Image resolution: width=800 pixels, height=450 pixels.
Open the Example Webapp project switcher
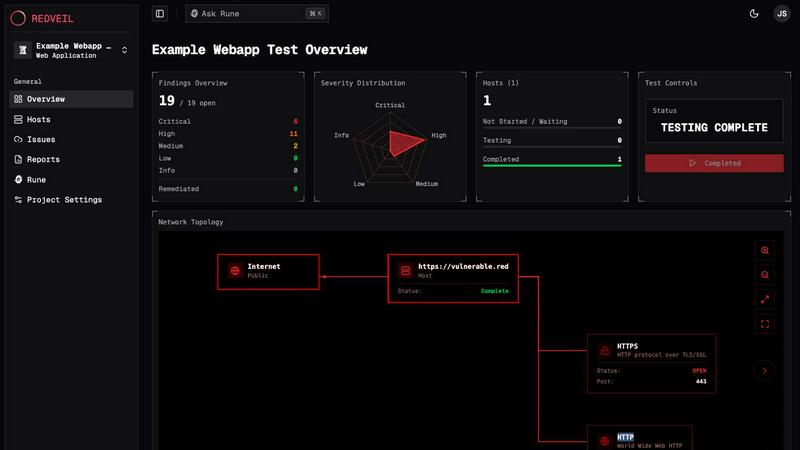point(71,50)
